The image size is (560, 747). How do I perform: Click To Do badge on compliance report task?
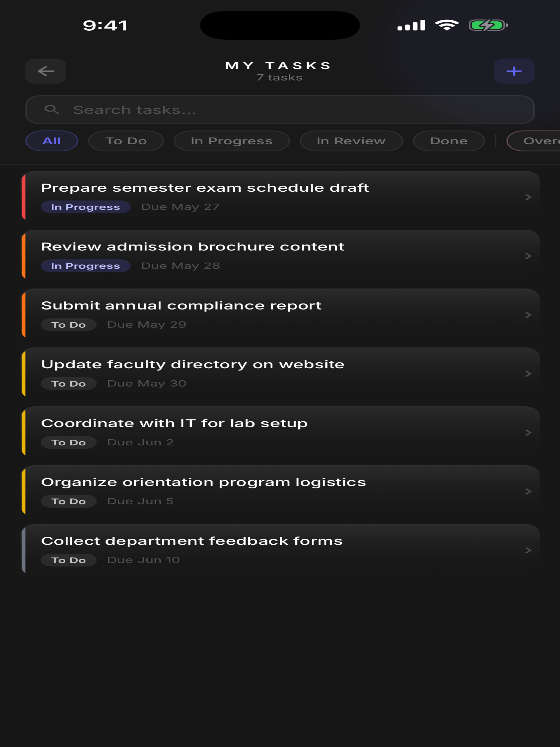coord(69,325)
